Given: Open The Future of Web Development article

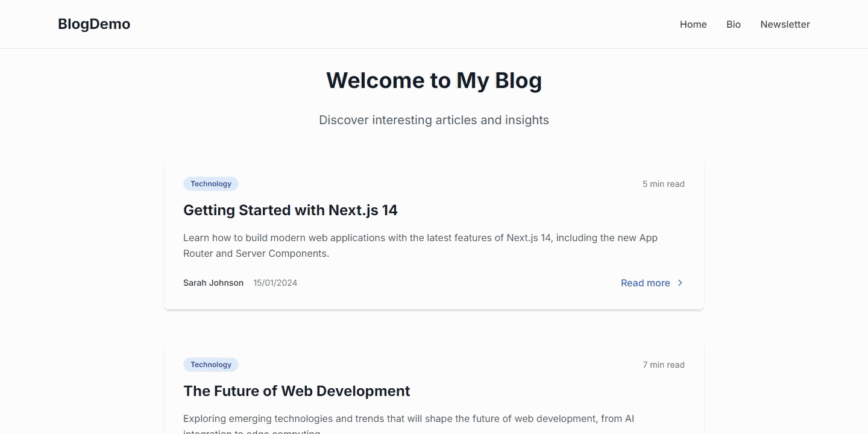Looking at the screenshot, I should coord(297,391).
